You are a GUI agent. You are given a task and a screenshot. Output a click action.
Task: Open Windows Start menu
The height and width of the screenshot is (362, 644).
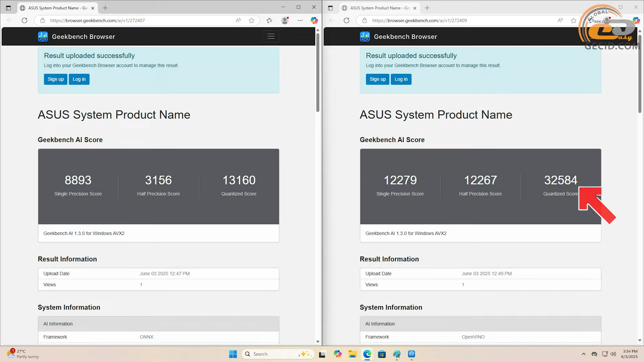click(233, 354)
